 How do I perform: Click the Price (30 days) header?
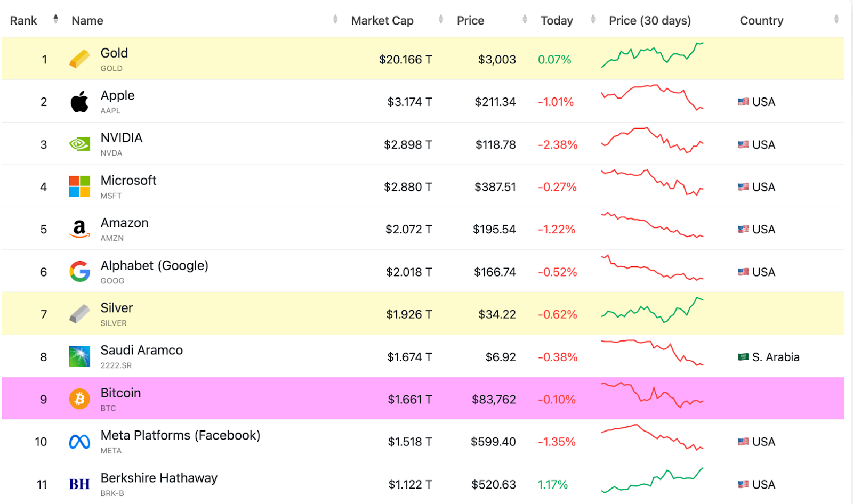coord(649,21)
